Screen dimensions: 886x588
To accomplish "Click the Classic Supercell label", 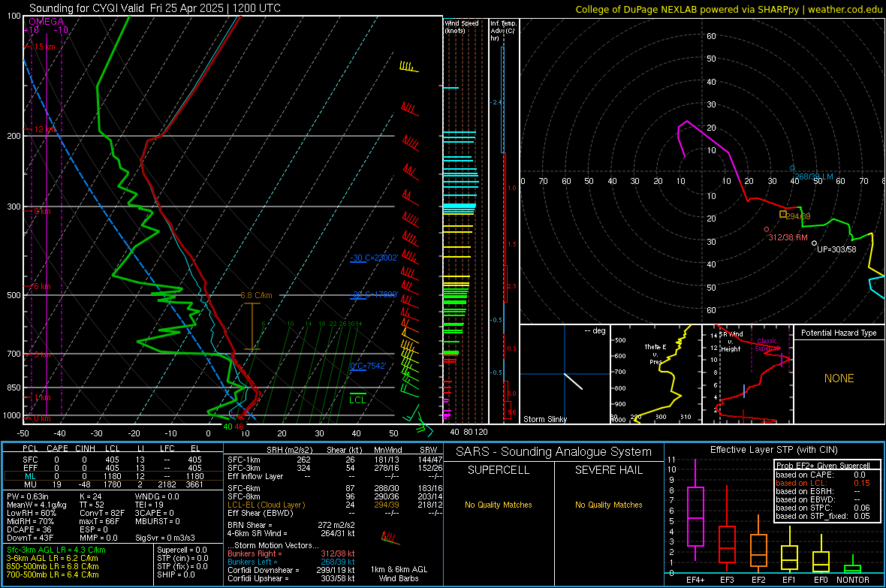I will pos(767,345).
